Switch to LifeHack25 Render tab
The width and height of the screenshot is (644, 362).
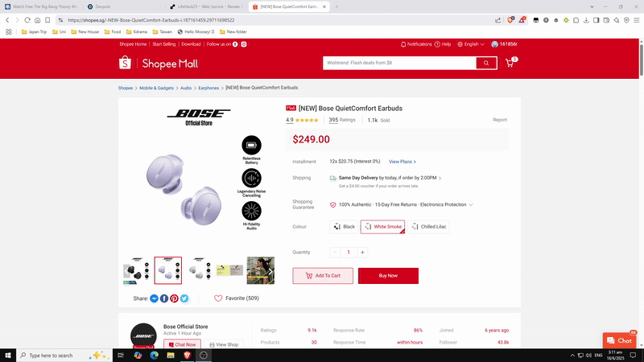tap(206, 6)
